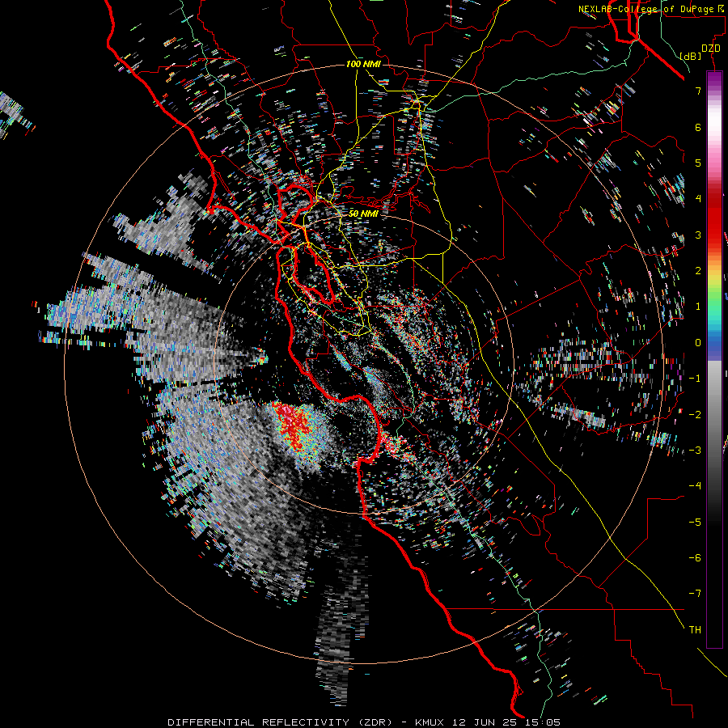Select the positive "3" scale value
The image size is (728, 728).
698,235
